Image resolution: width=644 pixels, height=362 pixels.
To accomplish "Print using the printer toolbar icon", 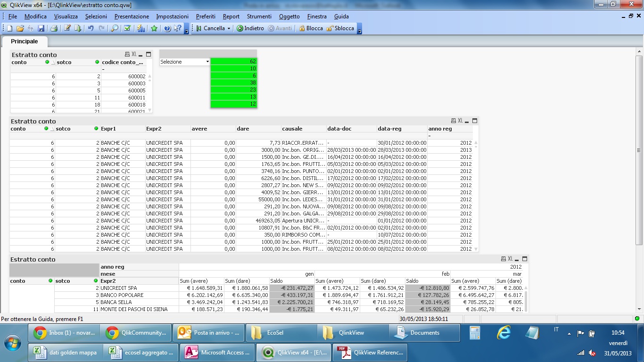I will (54, 28).
